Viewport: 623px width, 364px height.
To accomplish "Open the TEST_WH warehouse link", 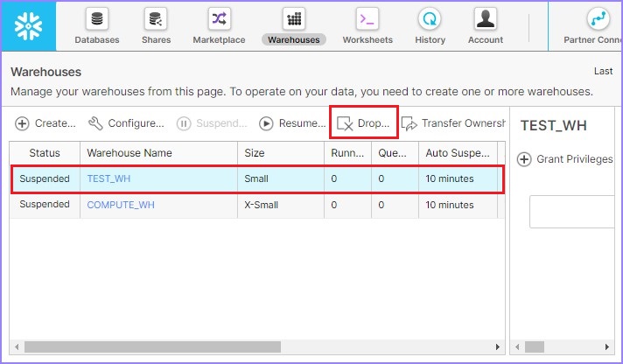I will pyautogui.click(x=108, y=178).
